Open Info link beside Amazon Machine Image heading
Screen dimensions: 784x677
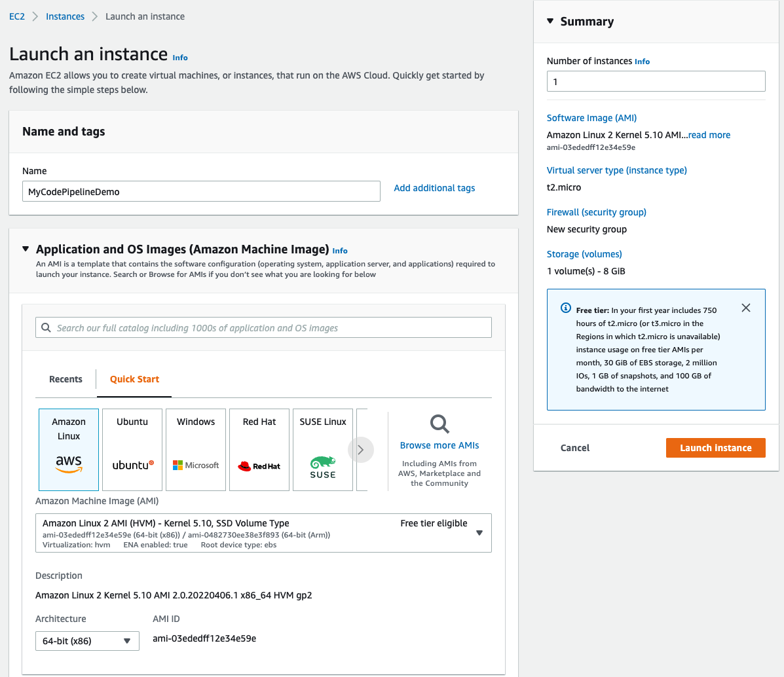point(340,251)
